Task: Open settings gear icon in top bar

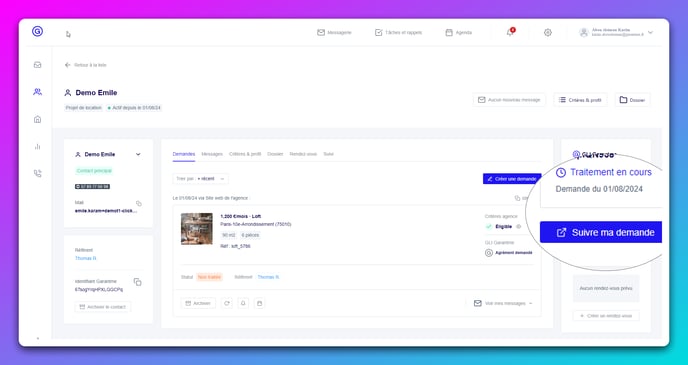Action: coord(548,32)
